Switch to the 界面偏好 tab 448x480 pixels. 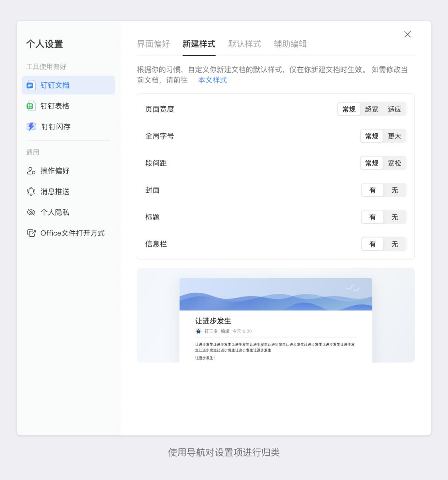[x=154, y=44]
